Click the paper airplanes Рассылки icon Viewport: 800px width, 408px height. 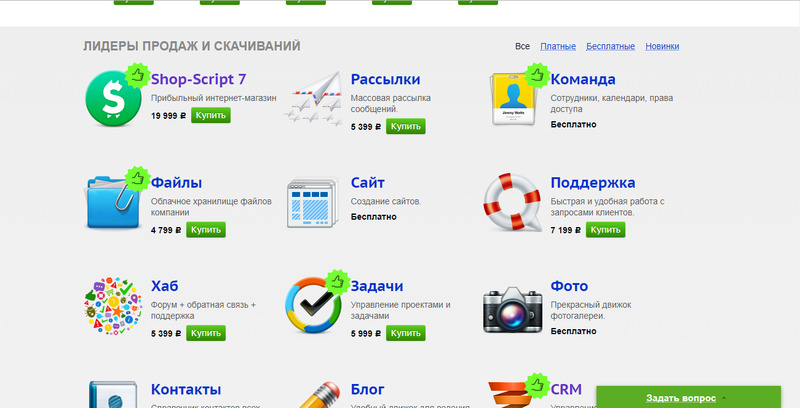tap(312, 99)
